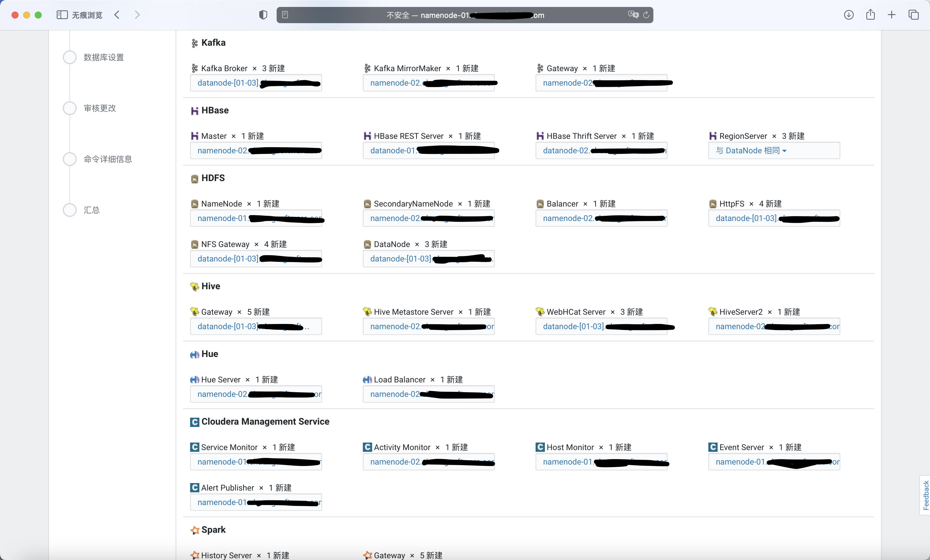Viewport: 930px width, 560px height.
Task: Expand the 与 DataNode 相同 dropdown for RegionServer
Action: pyautogui.click(x=751, y=151)
